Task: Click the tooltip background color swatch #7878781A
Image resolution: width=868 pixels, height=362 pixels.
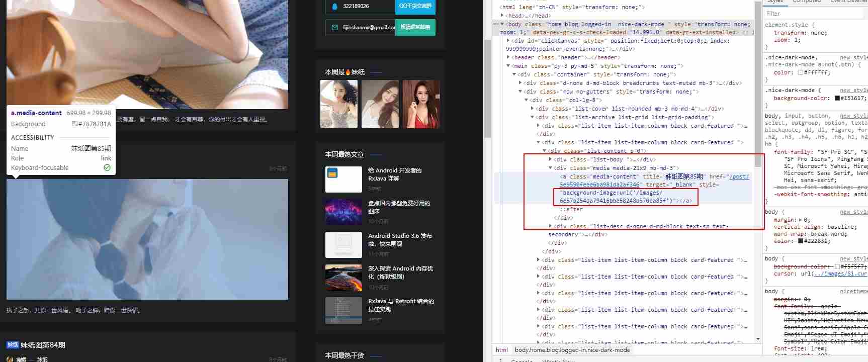Action: pos(75,124)
